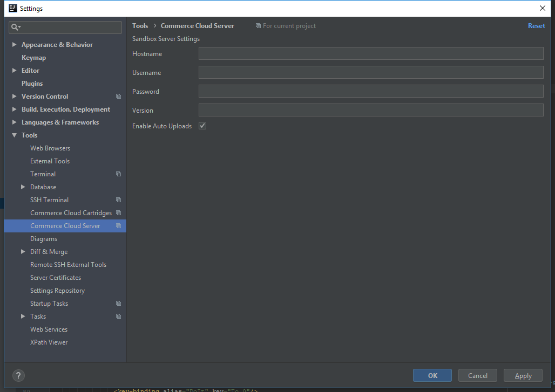
Task: Expand the Editor section arrow
Action: pos(15,70)
